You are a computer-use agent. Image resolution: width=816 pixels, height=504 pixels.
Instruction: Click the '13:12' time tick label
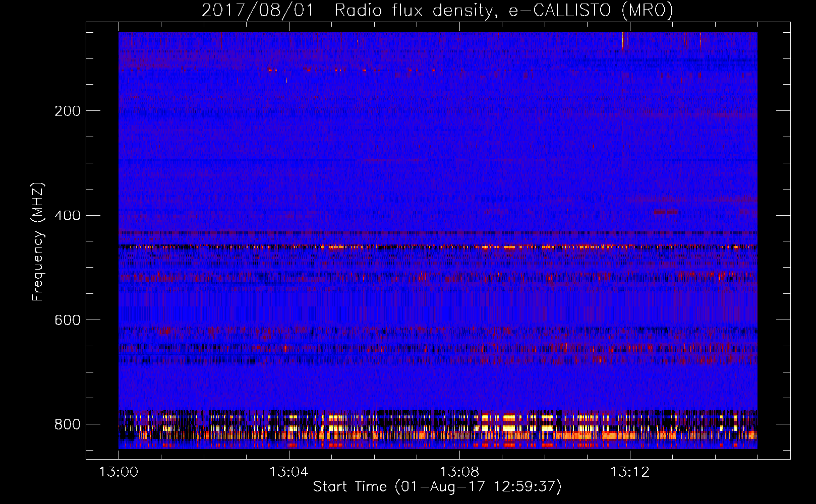click(630, 472)
